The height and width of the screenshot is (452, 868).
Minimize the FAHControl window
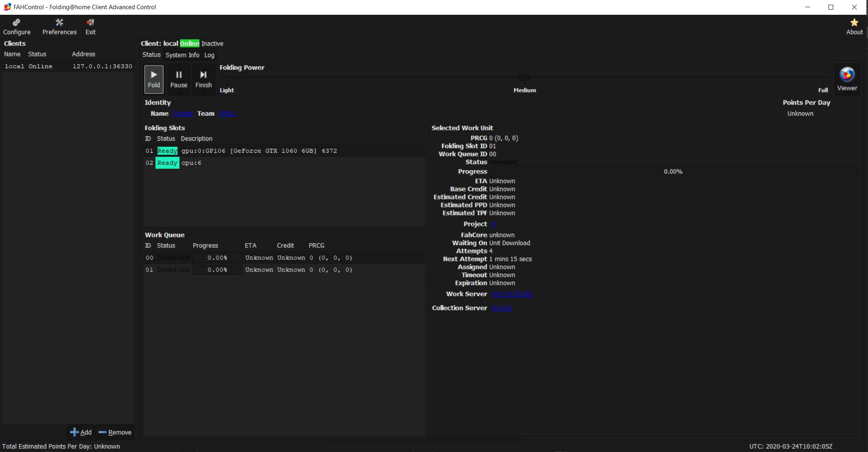[808, 7]
